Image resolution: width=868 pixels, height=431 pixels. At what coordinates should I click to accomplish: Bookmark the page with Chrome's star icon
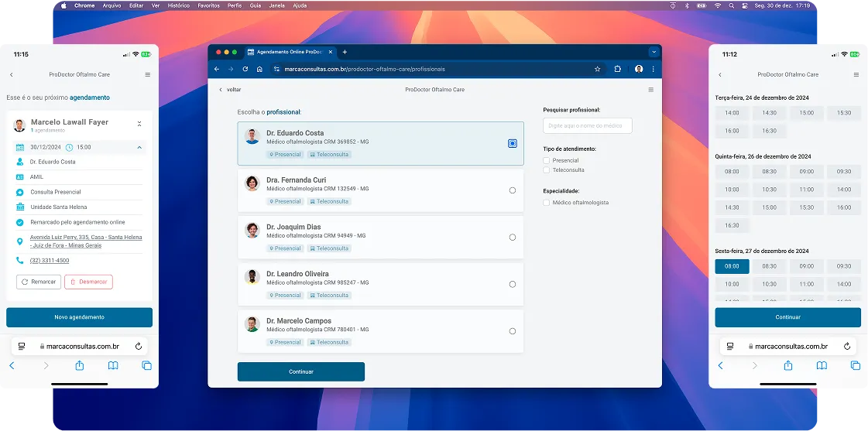tap(597, 69)
